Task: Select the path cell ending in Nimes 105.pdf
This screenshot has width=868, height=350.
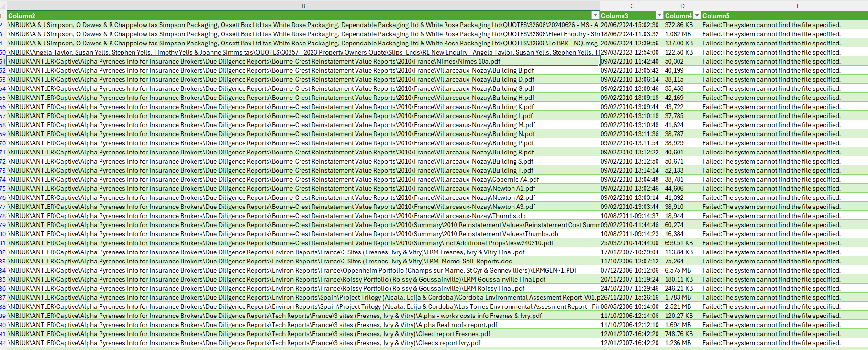Action: click(x=303, y=61)
